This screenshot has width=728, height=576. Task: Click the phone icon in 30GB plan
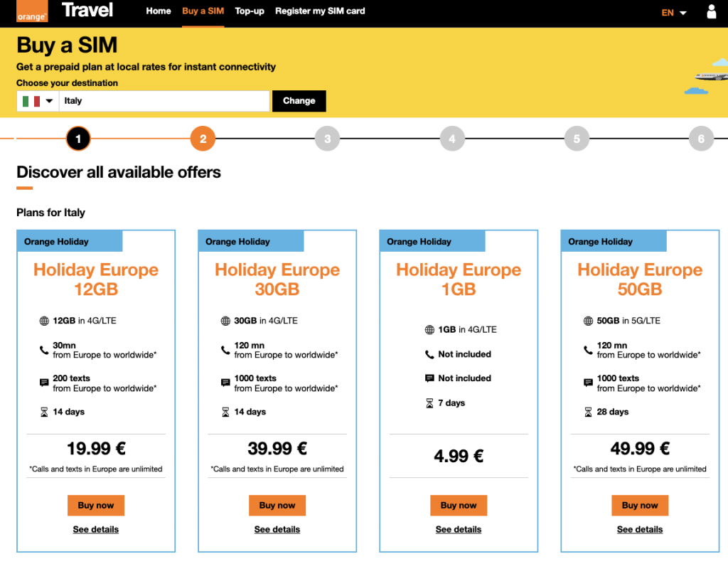pyautogui.click(x=225, y=350)
